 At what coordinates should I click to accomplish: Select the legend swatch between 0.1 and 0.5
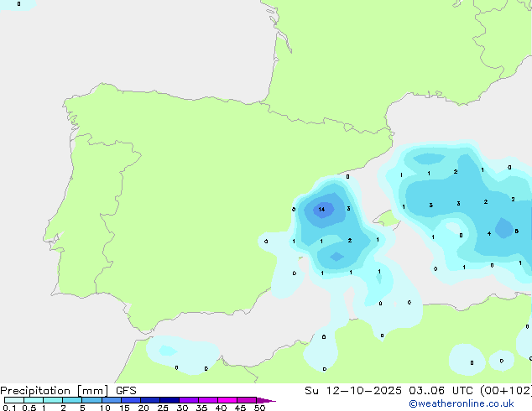14,400
